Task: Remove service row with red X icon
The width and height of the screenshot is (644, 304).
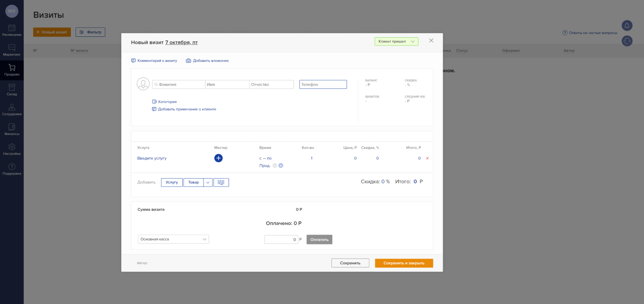Action: coord(427,158)
